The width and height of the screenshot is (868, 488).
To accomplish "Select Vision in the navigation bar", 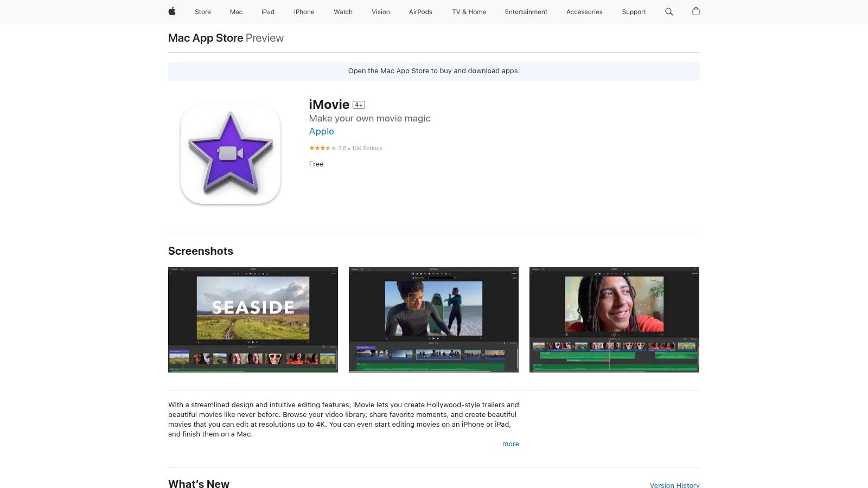I will click(x=381, y=11).
